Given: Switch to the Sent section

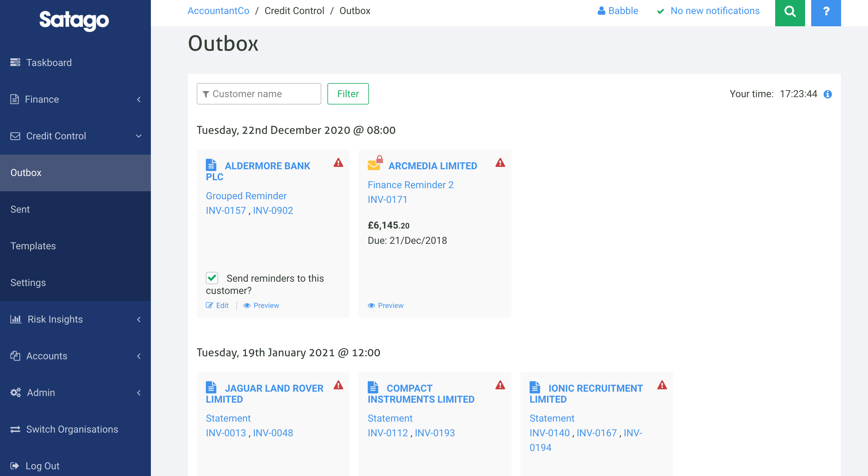Looking at the screenshot, I should (x=20, y=209).
